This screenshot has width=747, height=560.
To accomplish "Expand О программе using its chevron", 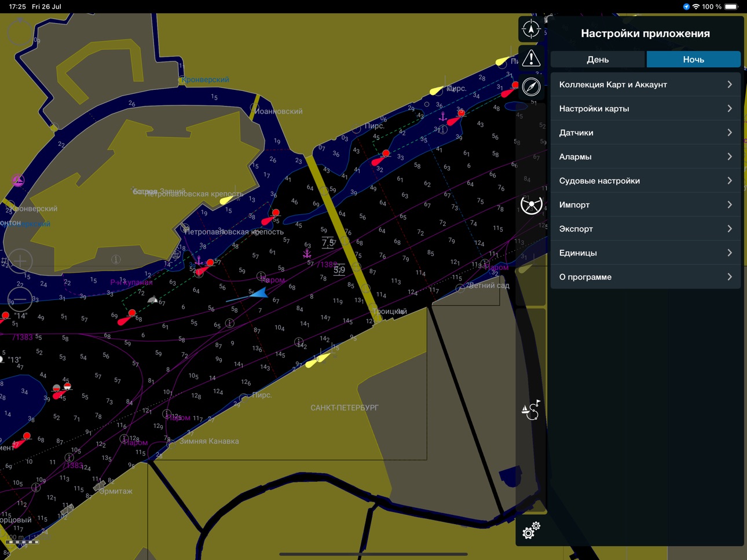I will point(730,277).
